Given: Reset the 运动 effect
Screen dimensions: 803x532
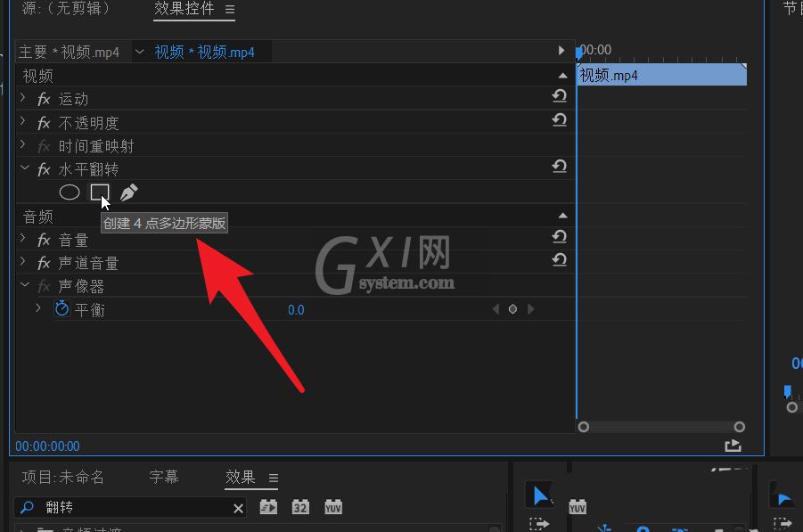Looking at the screenshot, I should tap(559, 95).
